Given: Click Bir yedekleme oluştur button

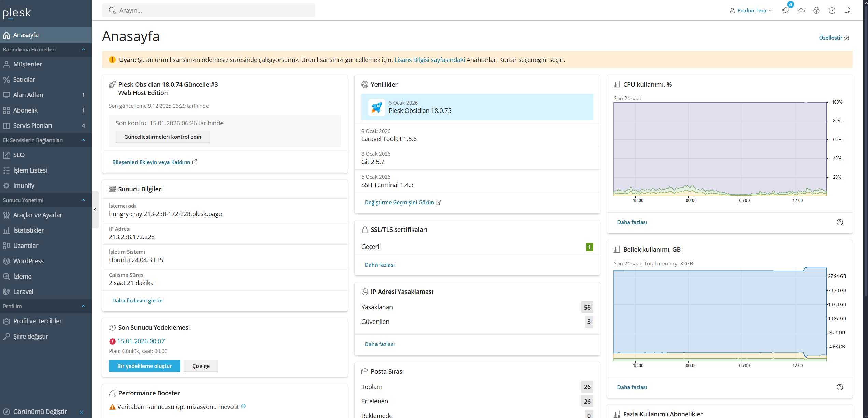Looking at the screenshot, I should (x=144, y=366).
